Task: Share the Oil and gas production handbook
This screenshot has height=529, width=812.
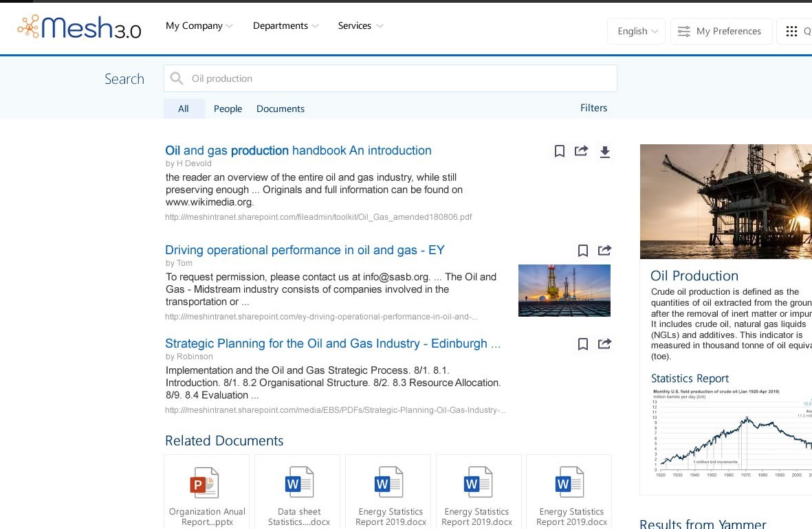Action: point(582,151)
